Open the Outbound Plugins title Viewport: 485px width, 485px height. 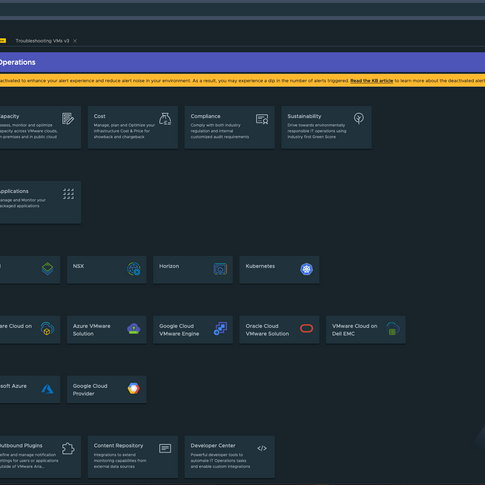click(21, 446)
